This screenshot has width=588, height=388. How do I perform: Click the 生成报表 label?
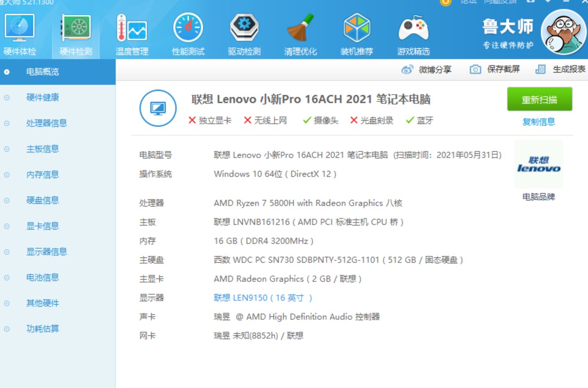(x=569, y=69)
